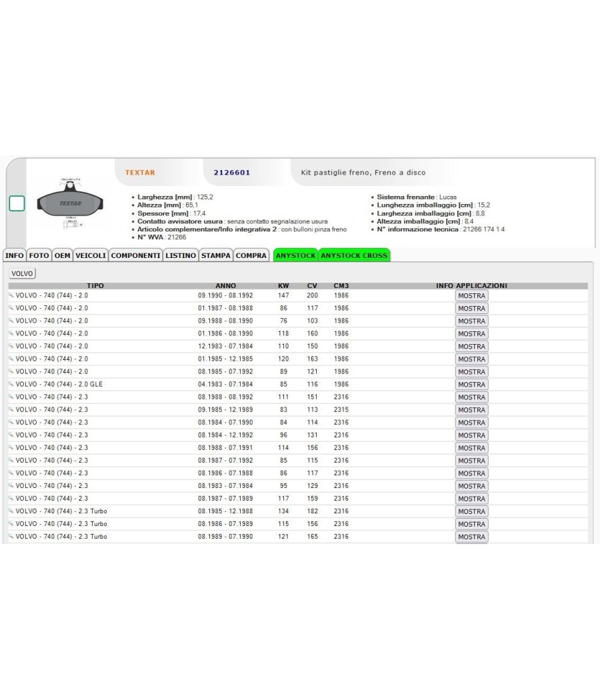The image size is (600, 700).
Task: Click the magnifier icon beside the 2.0 GLE row
Action: [x=11, y=384]
